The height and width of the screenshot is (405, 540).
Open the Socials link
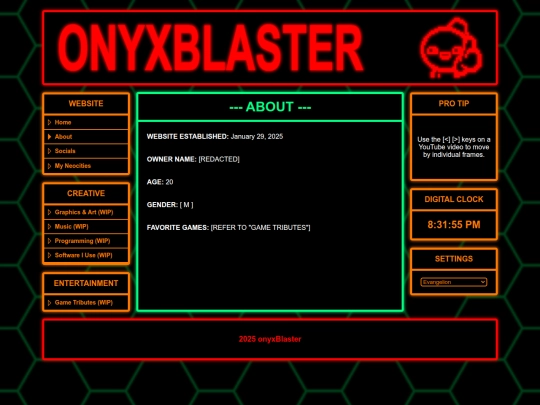[x=65, y=151]
